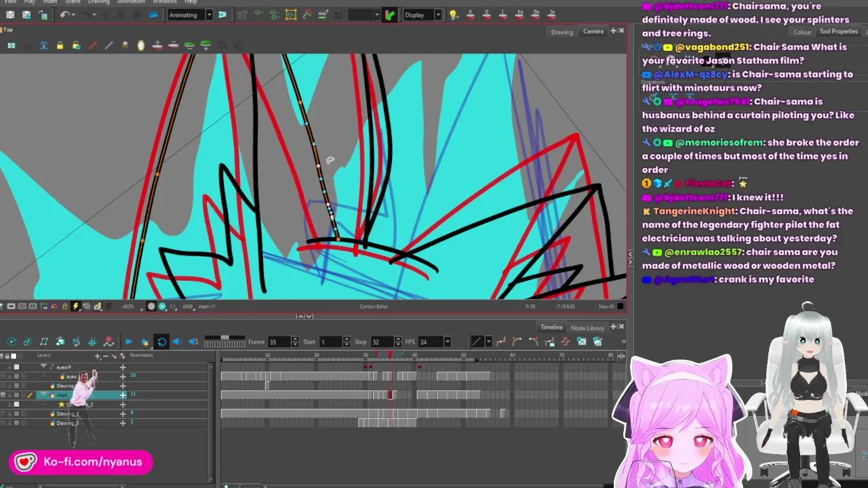
Task: Click the 400% zoom level button
Action: point(127,306)
